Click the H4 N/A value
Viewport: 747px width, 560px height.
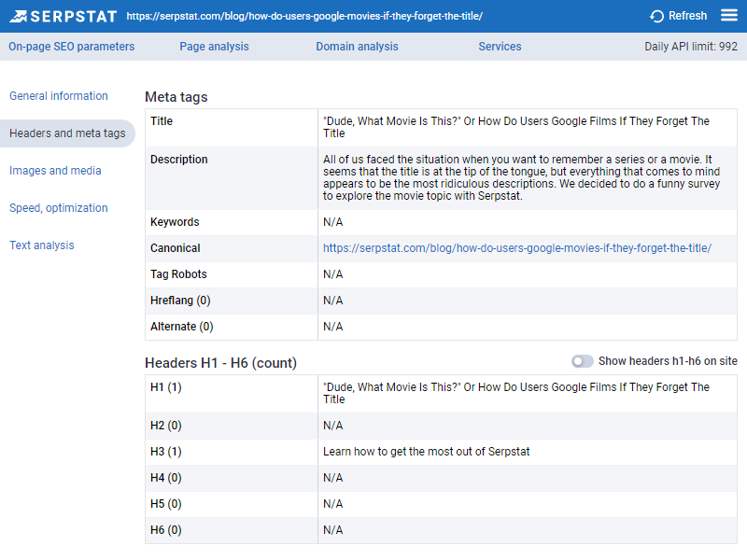click(x=333, y=478)
